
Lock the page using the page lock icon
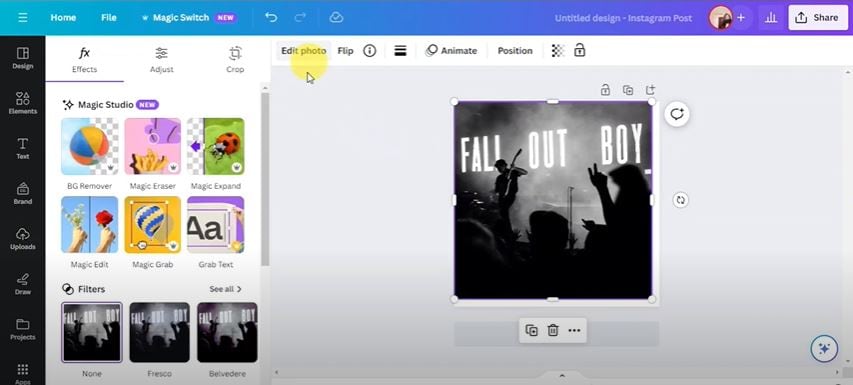point(605,90)
